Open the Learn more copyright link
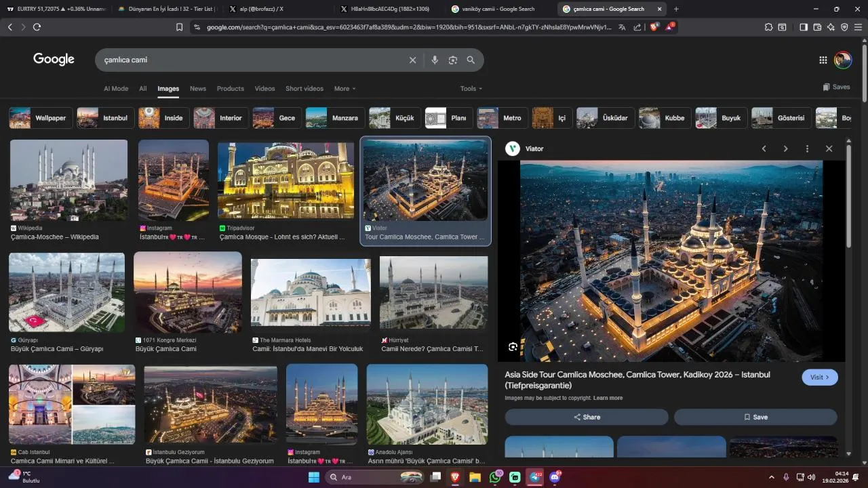 [x=608, y=398]
